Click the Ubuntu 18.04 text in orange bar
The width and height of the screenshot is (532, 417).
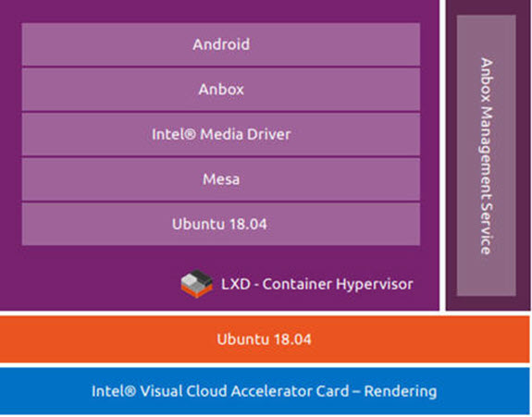coord(264,339)
